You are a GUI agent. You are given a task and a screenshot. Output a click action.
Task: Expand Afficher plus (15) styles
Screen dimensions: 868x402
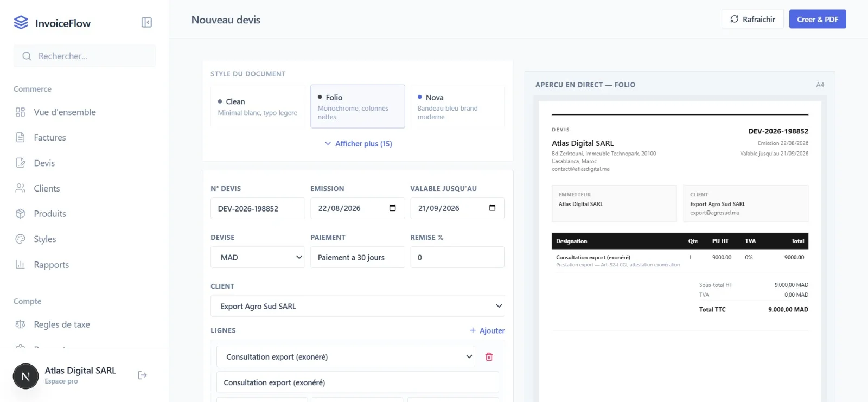pyautogui.click(x=358, y=144)
